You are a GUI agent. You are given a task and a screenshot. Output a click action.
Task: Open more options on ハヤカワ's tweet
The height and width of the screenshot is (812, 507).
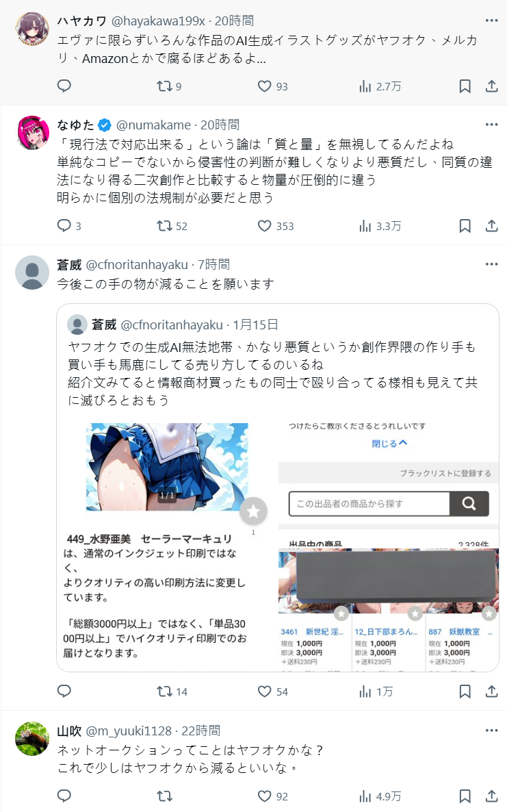click(491, 21)
